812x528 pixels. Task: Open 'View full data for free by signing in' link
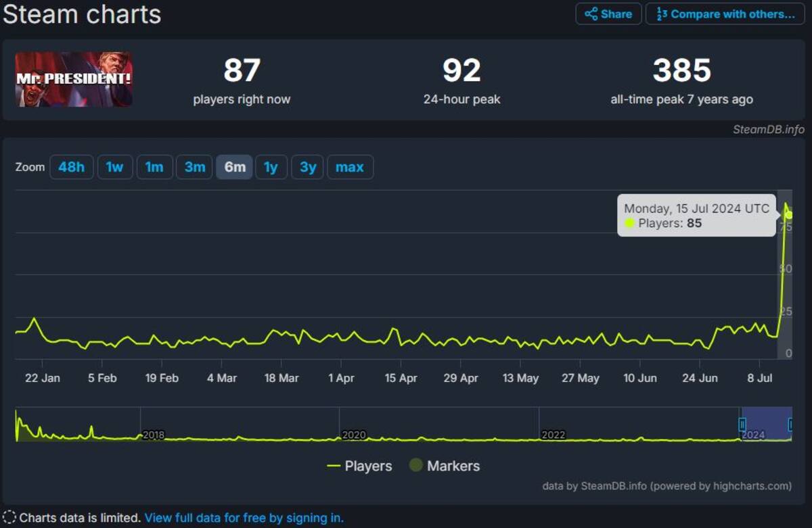(x=244, y=518)
